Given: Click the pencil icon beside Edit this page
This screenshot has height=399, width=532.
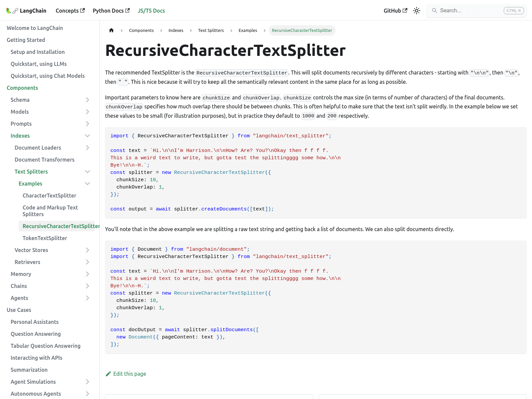Looking at the screenshot, I should [108, 374].
